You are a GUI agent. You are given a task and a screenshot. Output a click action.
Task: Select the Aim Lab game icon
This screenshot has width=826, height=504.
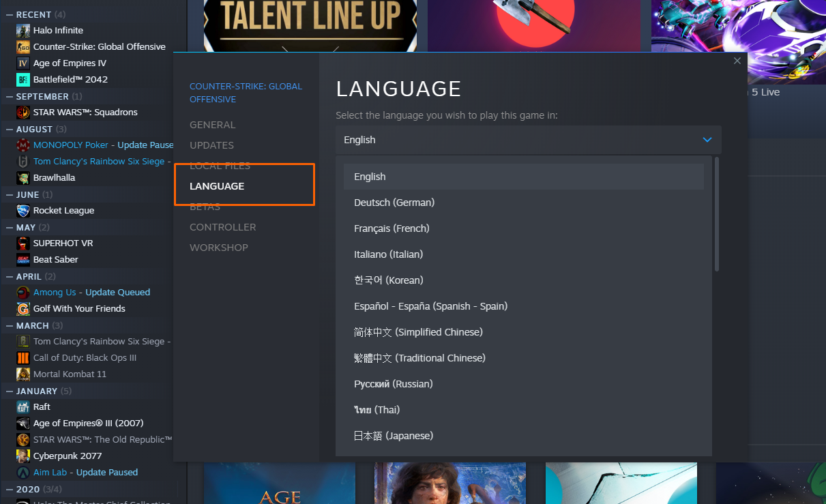pyautogui.click(x=23, y=473)
